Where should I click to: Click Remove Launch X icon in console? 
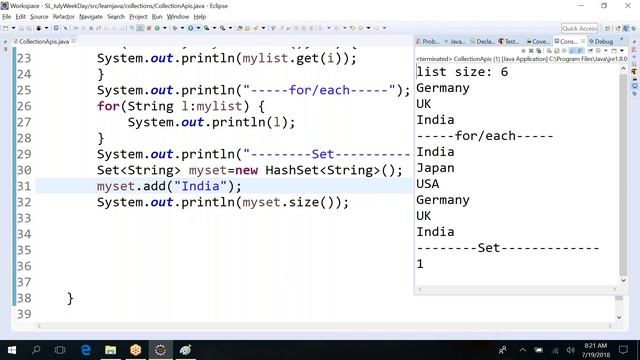coord(531,51)
